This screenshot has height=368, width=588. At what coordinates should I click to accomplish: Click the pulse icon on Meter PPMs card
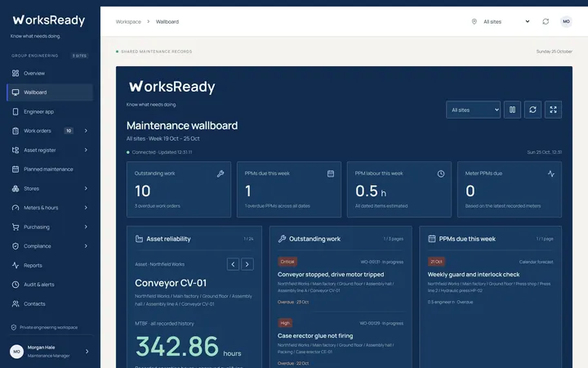click(551, 173)
